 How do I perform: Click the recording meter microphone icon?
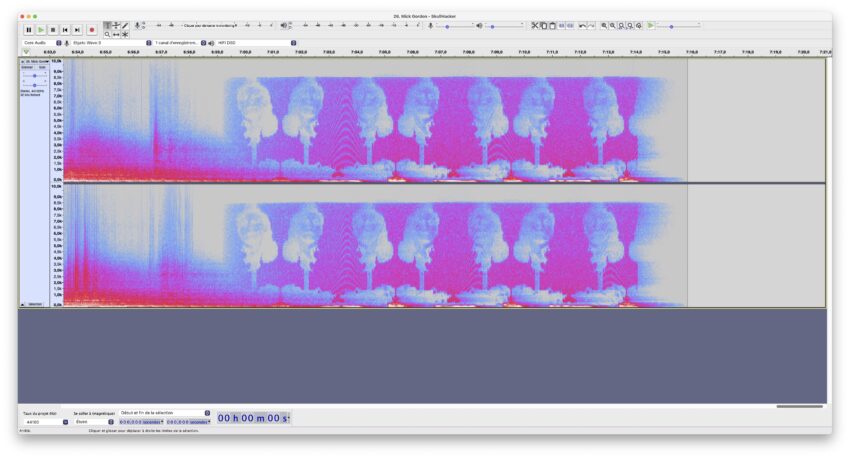(x=137, y=25)
